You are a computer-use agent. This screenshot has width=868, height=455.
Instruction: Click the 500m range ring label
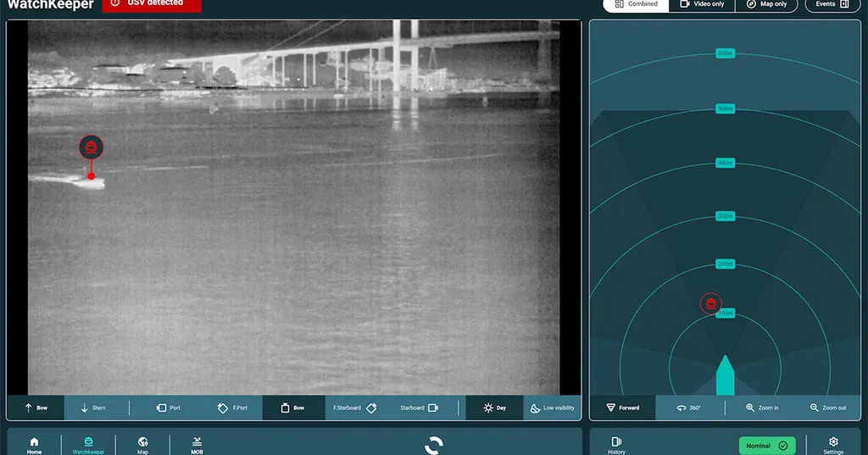click(726, 109)
